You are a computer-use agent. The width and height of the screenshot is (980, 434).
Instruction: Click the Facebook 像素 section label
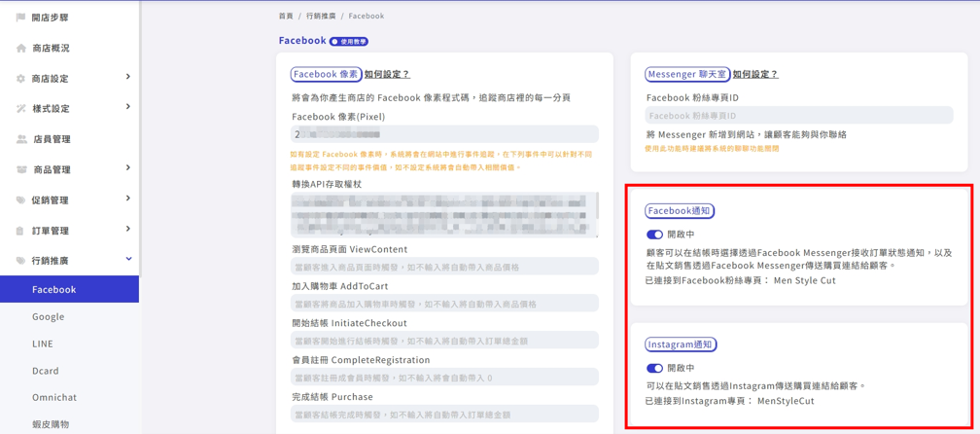[x=327, y=74]
